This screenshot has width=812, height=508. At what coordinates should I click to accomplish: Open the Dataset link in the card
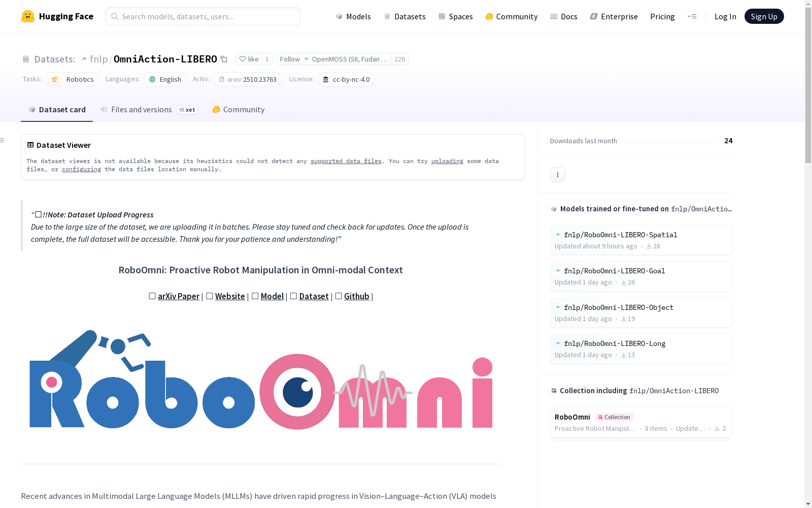pyautogui.click(x=314, y=296)
